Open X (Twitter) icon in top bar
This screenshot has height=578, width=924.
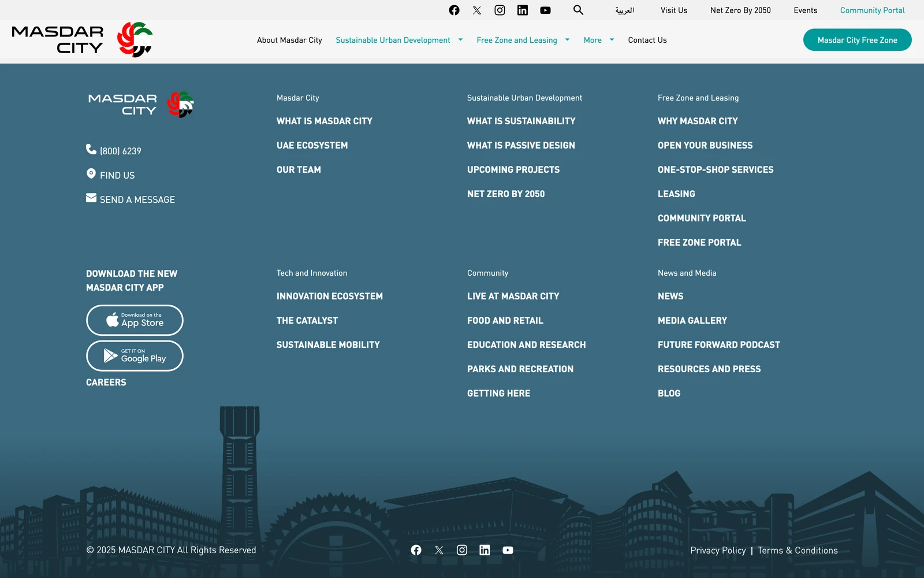[477, 10]
